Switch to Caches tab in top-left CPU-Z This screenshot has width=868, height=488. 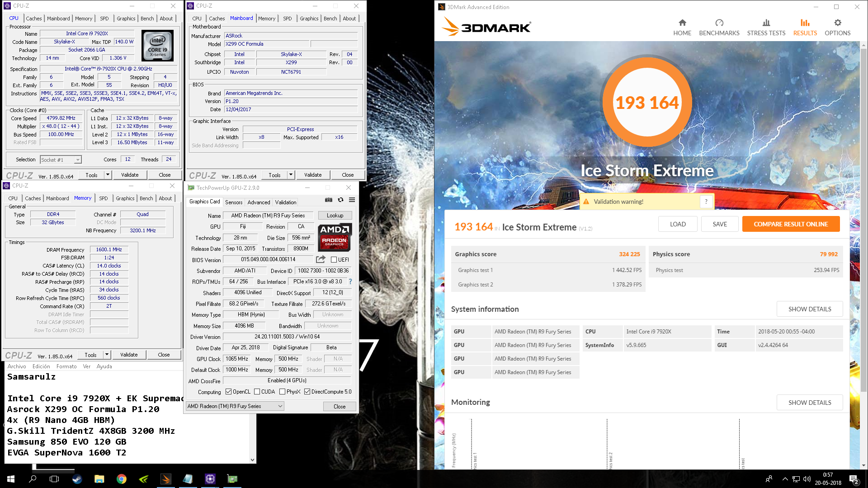[x=34, y=19]
